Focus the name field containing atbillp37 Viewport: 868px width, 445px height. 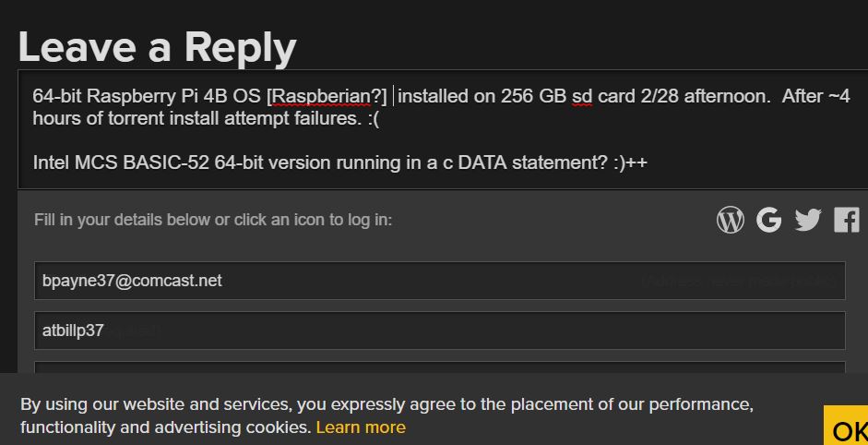tap(440, 331)
